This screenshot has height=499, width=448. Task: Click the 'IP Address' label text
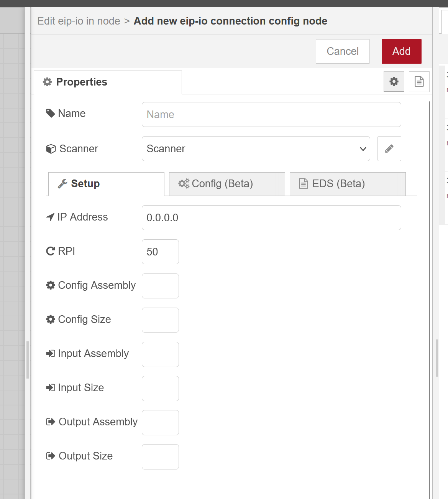click(83, 217)
